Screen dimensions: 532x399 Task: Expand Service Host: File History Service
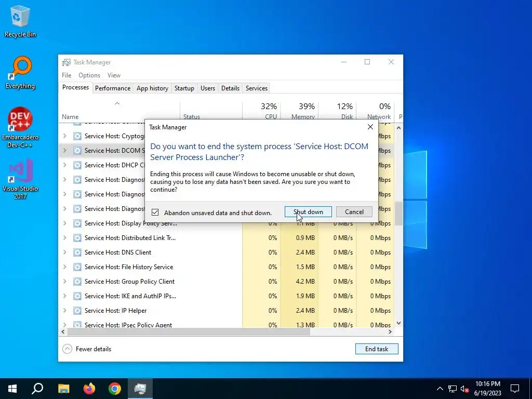[65, 267]
